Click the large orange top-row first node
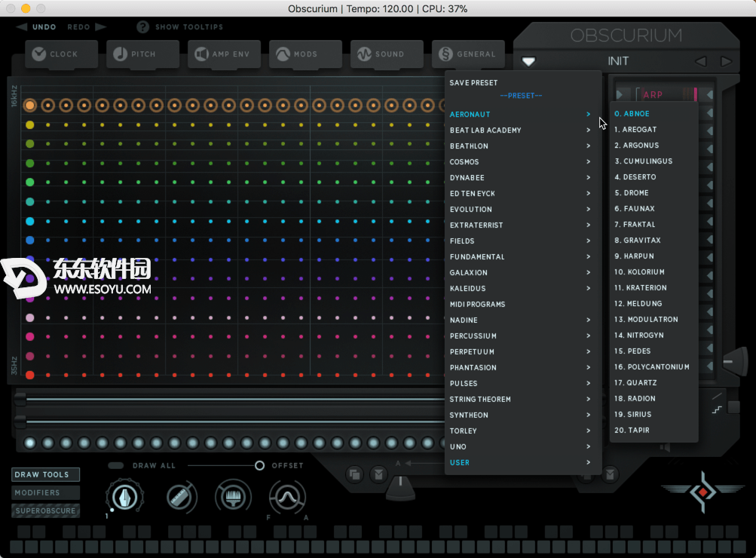This screenshot has height=558, width=756. pos(30,105)
